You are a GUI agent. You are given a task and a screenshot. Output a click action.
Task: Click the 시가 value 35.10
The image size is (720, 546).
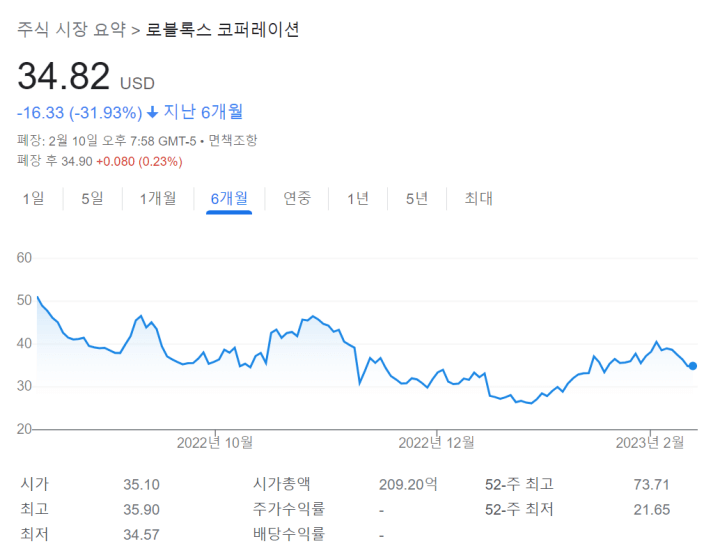click(141, 484)
